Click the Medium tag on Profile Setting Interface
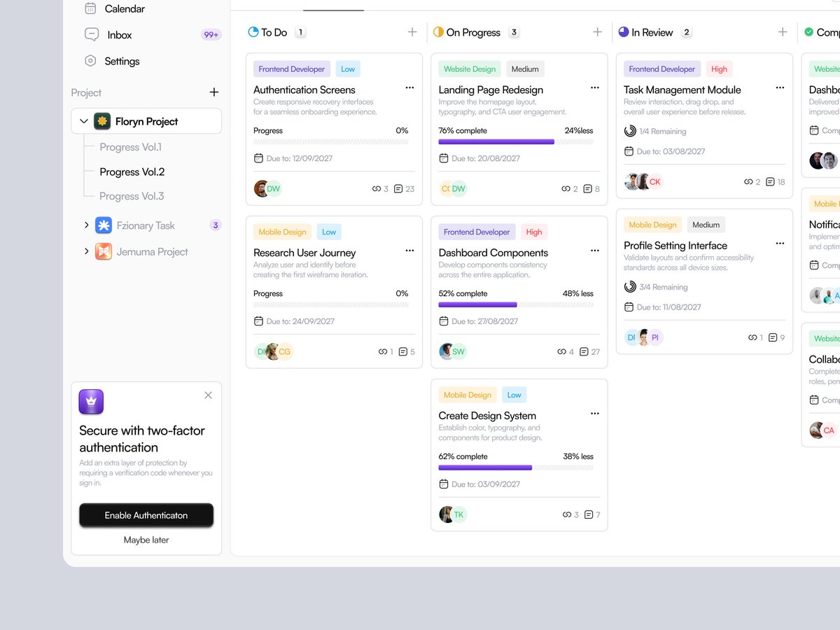The image size is (840, 630). 706,225
